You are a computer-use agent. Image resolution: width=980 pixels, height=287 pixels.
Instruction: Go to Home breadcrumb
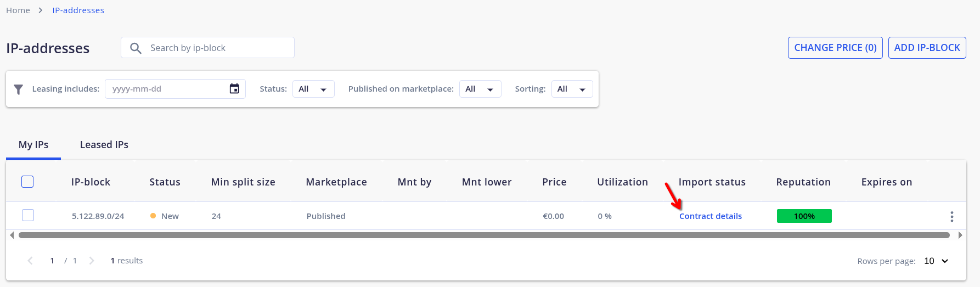[x=18, y=10]
